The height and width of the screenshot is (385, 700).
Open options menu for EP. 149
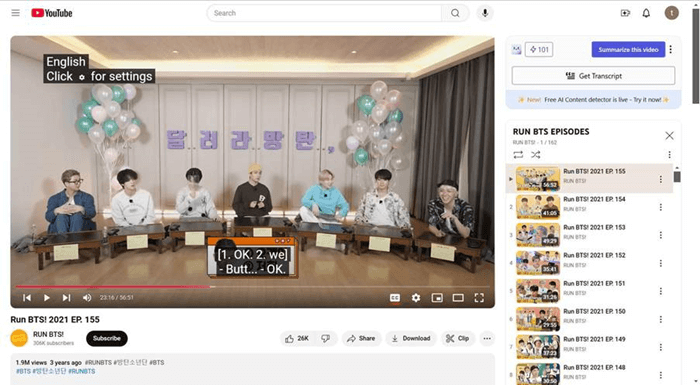pyautogui.click(x=661, y=347)
